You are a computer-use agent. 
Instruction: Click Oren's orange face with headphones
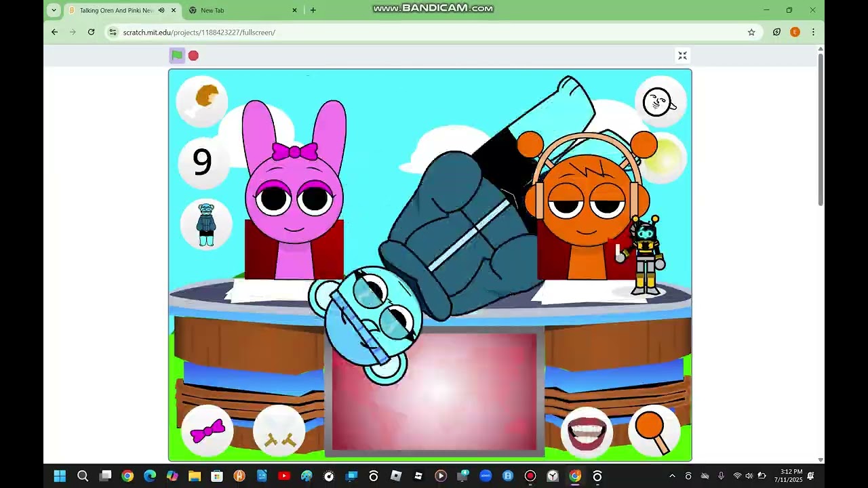pyautogui.click(x=588, y=200)
